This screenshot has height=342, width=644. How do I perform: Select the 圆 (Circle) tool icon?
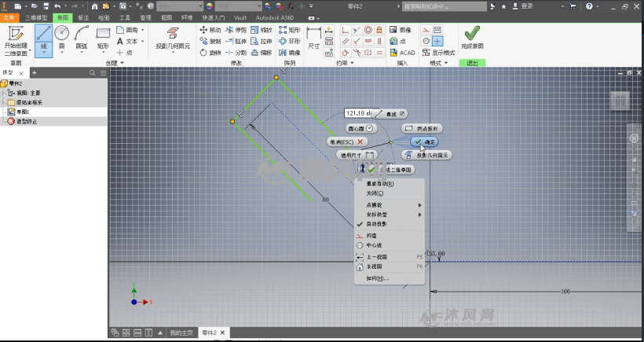click(x=61, y=33)
